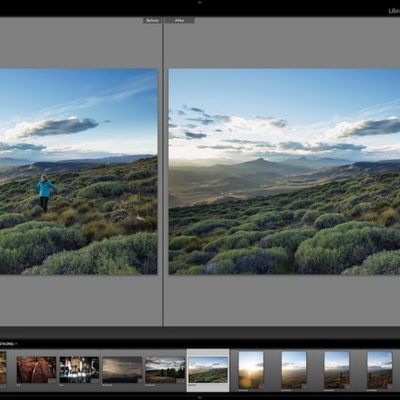The width and height of the screenshot is (400, 400).
Task: Select the highlighted green hillside thumbnail
Action: [x=208, y=370]
